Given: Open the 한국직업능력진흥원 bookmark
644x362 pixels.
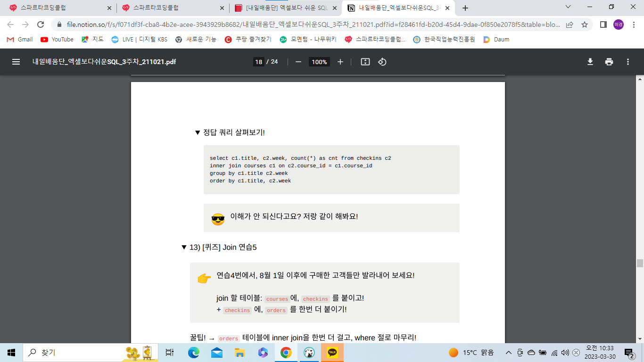Looking at the screenshot, I should tap(444, 40).
